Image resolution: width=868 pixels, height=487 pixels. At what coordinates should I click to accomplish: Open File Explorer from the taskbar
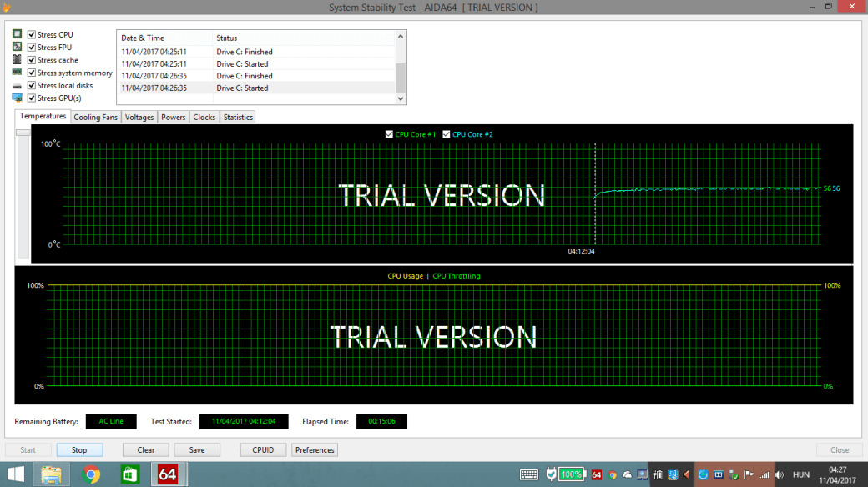click(x=52, y=474)
